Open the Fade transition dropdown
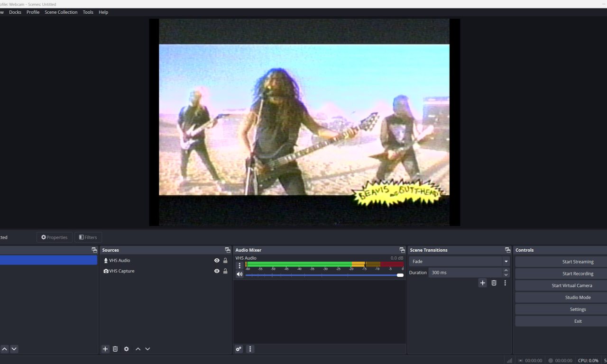The height and width of the screenshot is (364, 607). click(x=506, y=262)
